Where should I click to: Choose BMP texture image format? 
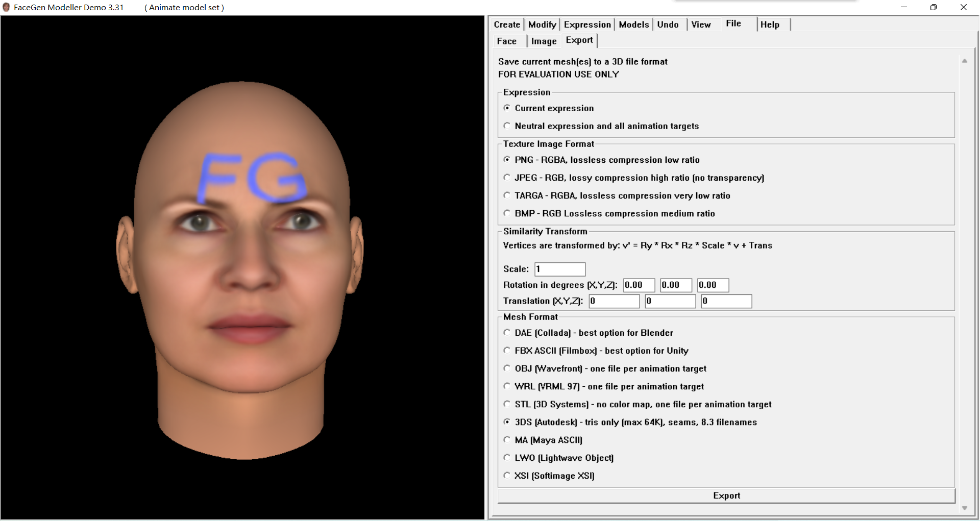tap(609, 213)
